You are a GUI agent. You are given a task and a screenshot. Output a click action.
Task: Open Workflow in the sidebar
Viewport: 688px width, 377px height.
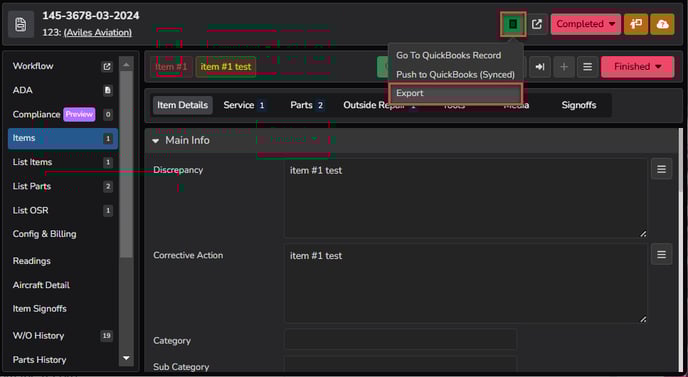point(63,66)
